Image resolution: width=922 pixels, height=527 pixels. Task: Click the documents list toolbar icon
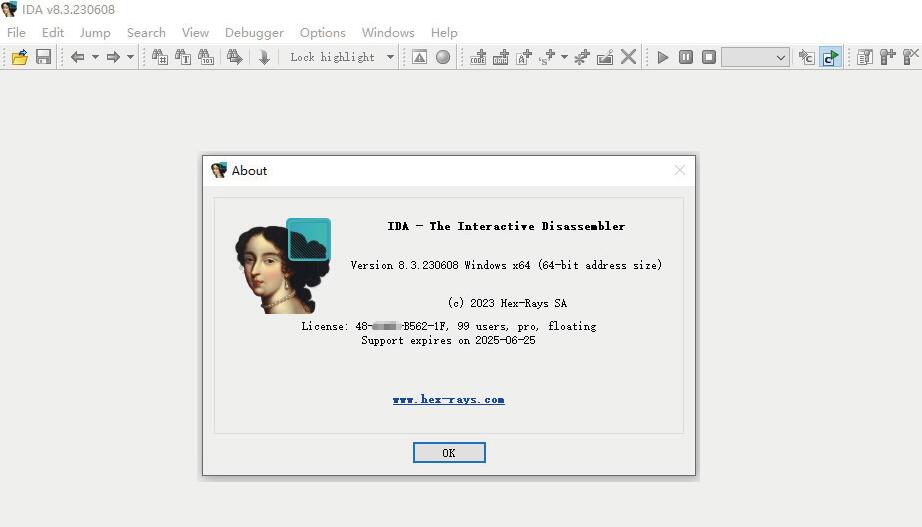click(x=864, y=57)
